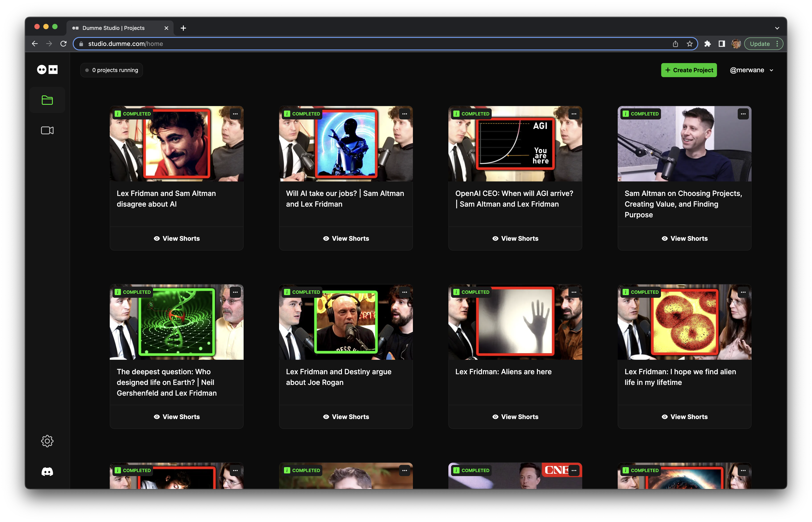Click the Create Project button
812x522 pixels.
coord(689,70)
